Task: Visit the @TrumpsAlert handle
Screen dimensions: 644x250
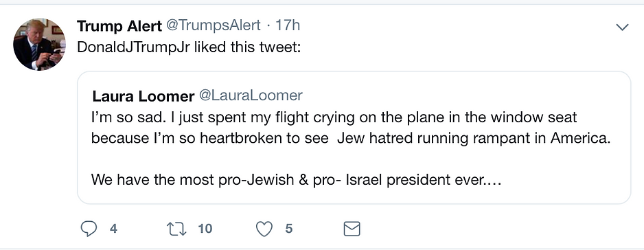Action: click(213, 26)
